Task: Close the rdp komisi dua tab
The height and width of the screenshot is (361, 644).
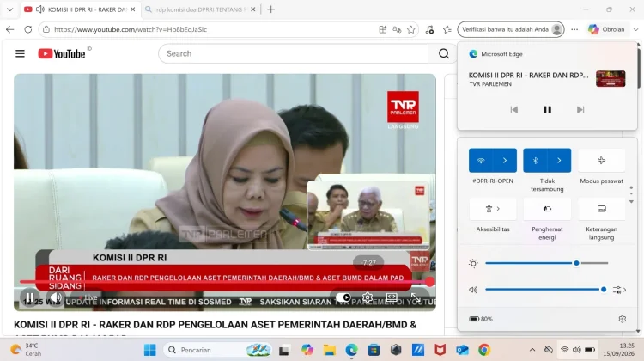Action: click(253, 9)
